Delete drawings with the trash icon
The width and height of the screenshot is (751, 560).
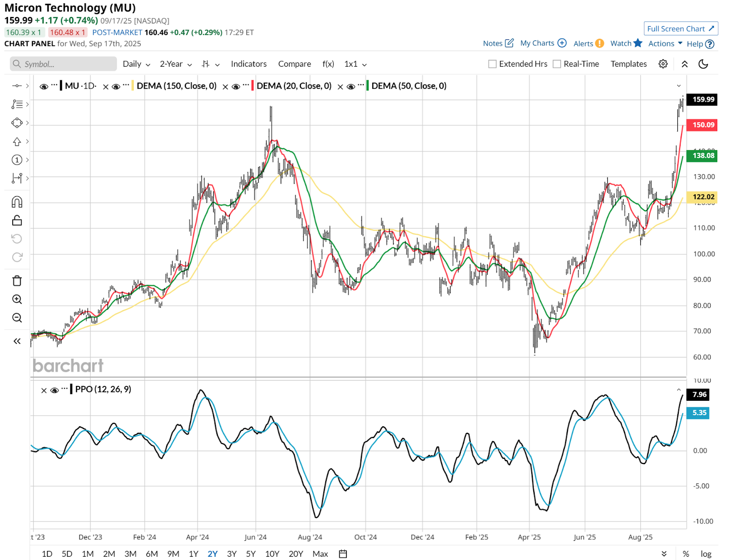click(17, 281)
